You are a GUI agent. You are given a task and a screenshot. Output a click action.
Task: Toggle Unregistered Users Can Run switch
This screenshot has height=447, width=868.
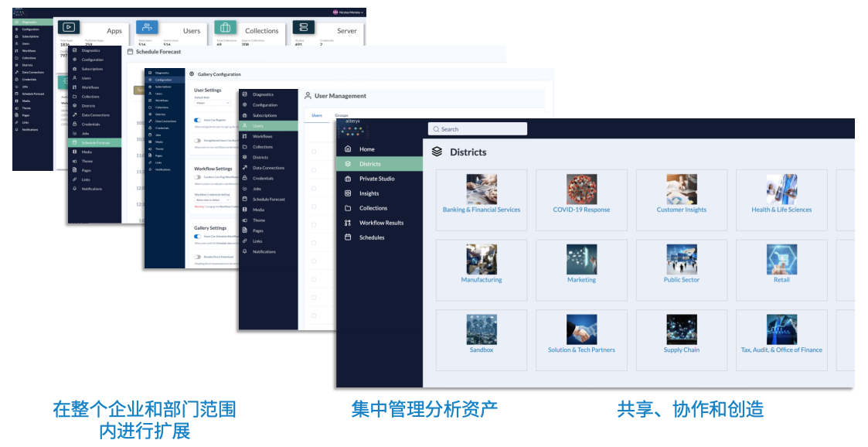click(x=197, y=141)
